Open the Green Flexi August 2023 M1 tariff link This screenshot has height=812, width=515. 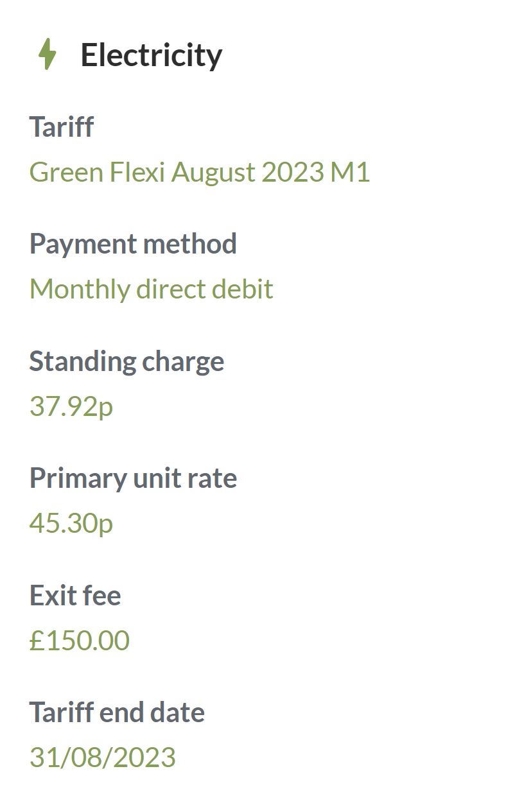tap(200, 172)
